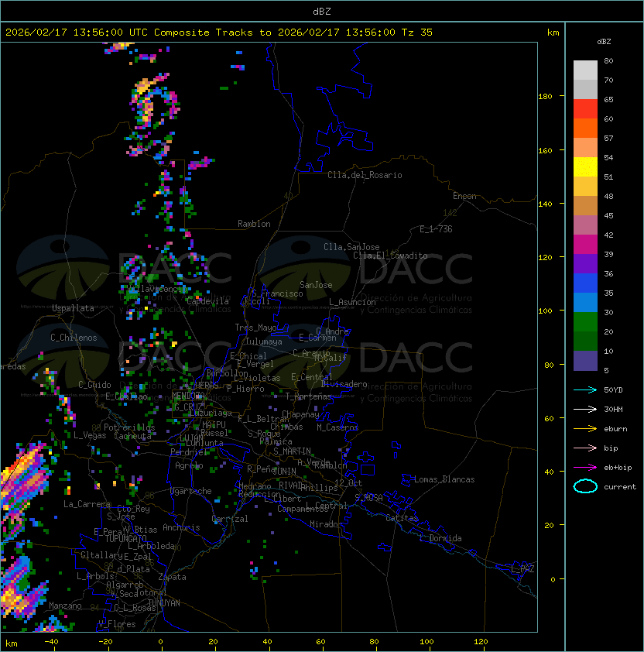Click the 'Carrizal' map label
The image size is (644, 652).
click(230, 519)
